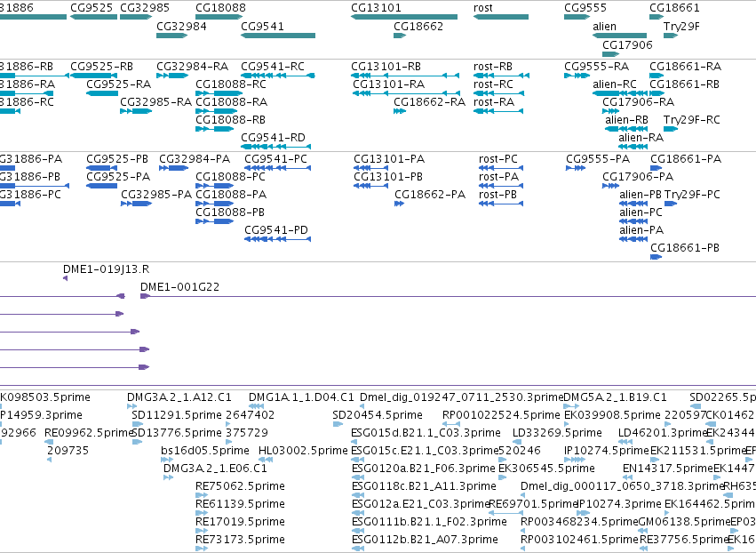Image resolution: width=756 pixels, height=553 pixels.
Task: Select protein CG18088-PB
Action: point(215,221)
